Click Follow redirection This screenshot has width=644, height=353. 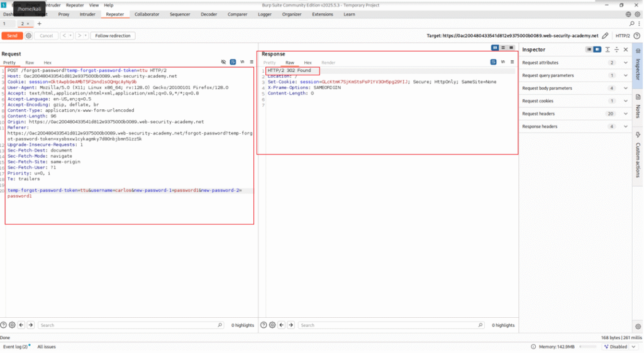point(113,36)
